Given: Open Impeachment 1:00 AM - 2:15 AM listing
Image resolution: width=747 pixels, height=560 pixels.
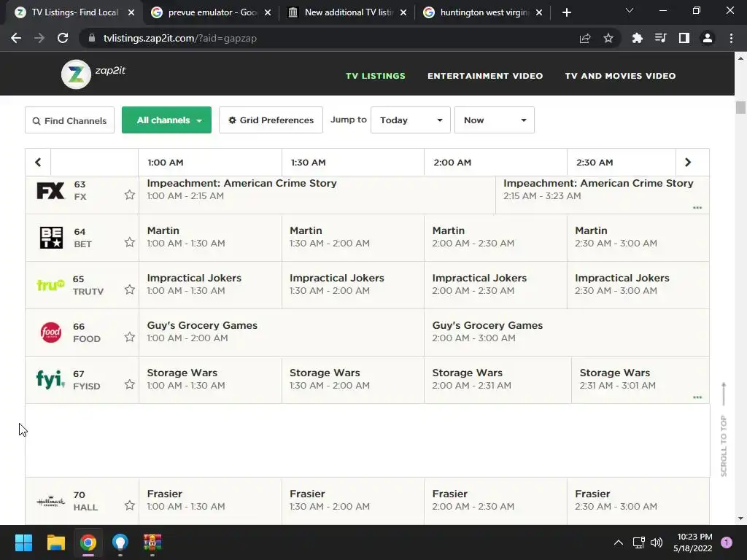Looking at the screenshot, I should (x=317, y=195).
